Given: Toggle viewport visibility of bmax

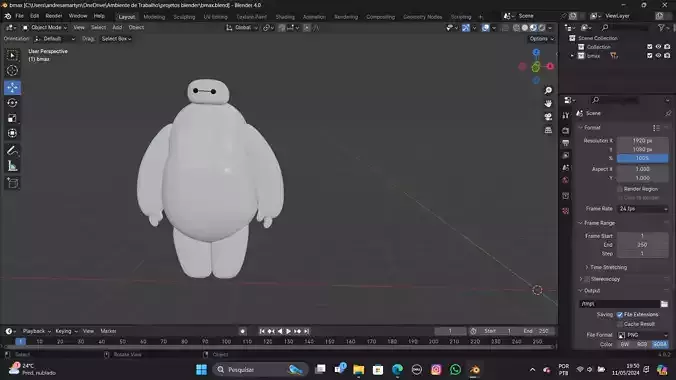Looking at the screenshot, I should click(x=658, y=56).
